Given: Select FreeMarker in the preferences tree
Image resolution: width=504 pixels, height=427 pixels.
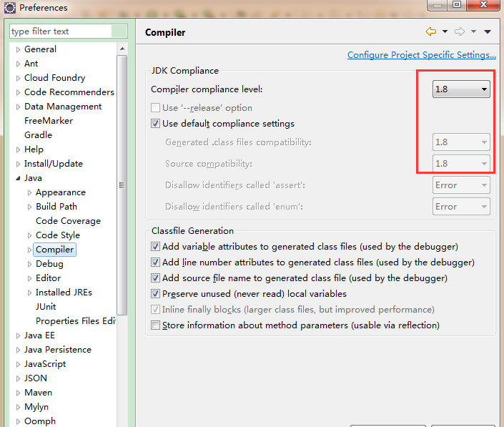Looking at the screenshot, I should [49, 121].
